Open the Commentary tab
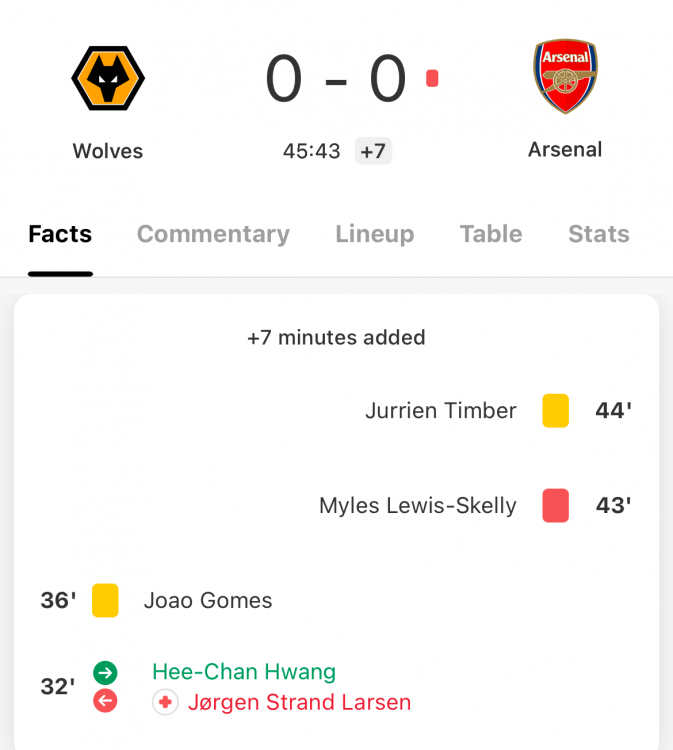This screenshot has height=750, width=673. pyautogui.click(x=213, y=234)
